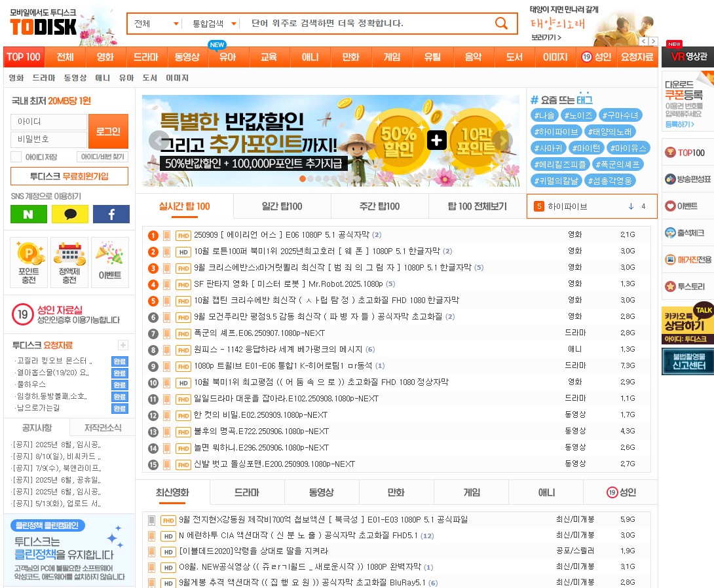Expand 투디스크 요청자료 with plus button
714x588 pixels.
[x=122, y=345]
